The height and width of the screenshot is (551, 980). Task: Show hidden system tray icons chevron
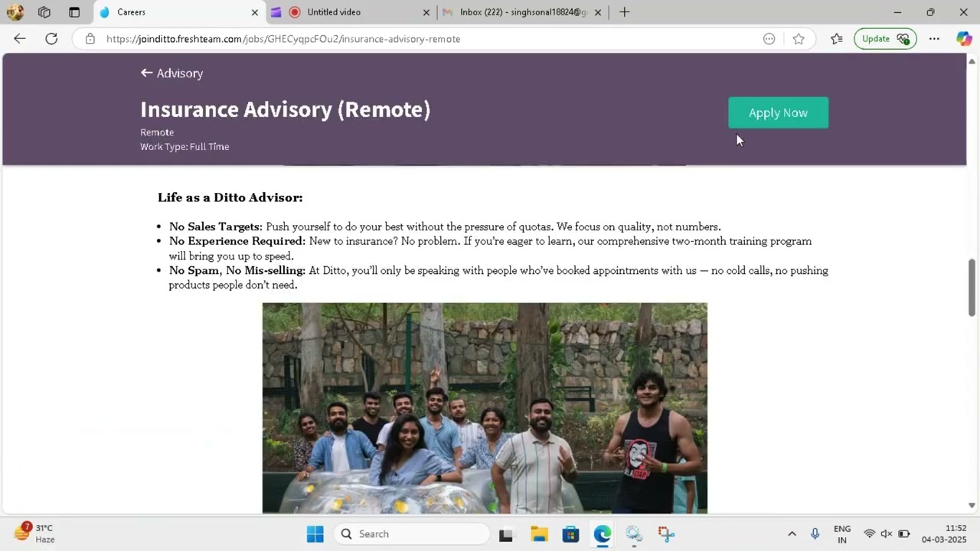tap(792, 534)
